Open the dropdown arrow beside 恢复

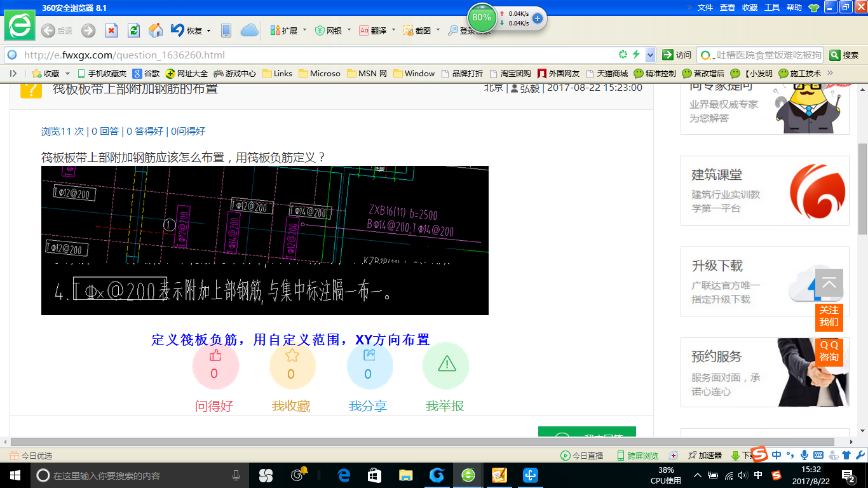[208, 30]
